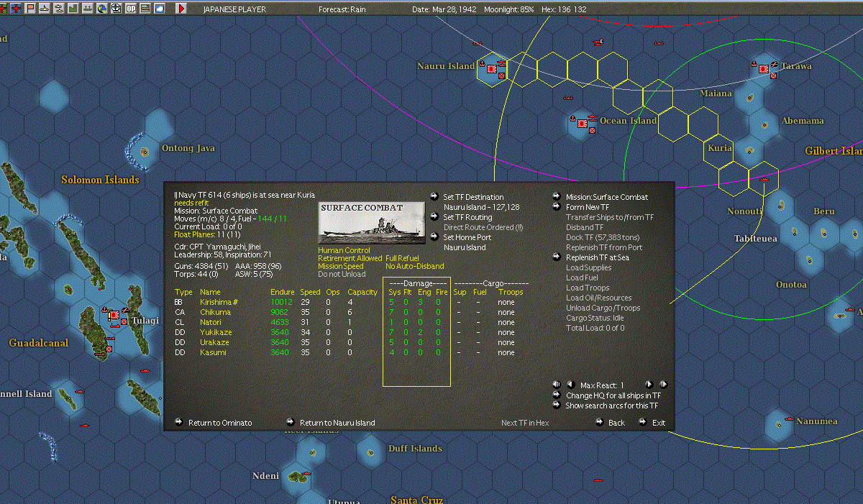Click the red play end-turn arrow
The image size is (863, 504).
(181, 9)
